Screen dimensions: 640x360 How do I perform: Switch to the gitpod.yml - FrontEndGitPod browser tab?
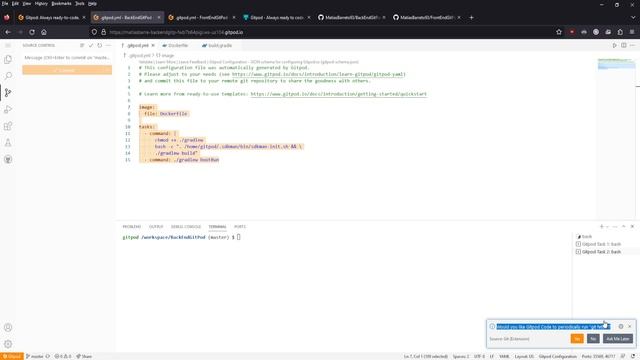pos(202,18)
